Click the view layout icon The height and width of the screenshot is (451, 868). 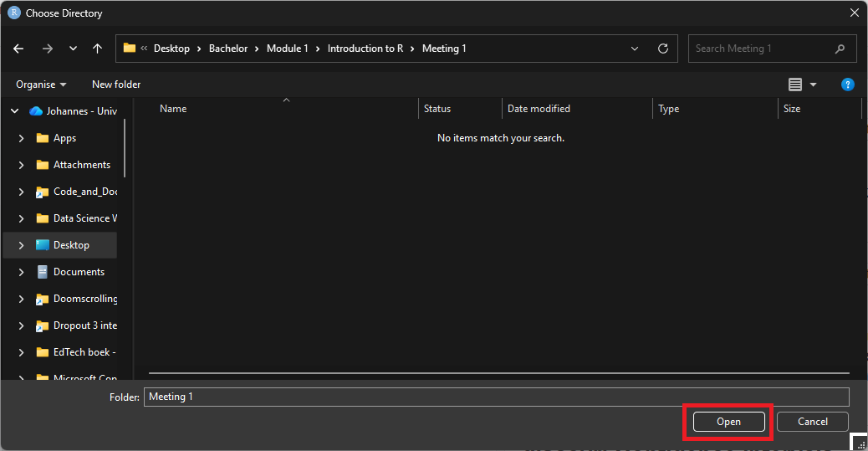click(794, 85)
